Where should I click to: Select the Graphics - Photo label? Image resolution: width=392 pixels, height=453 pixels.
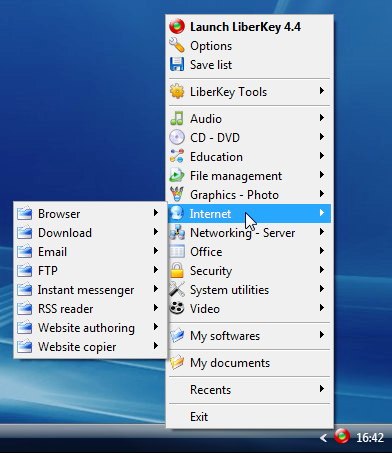tap(234, 195)
